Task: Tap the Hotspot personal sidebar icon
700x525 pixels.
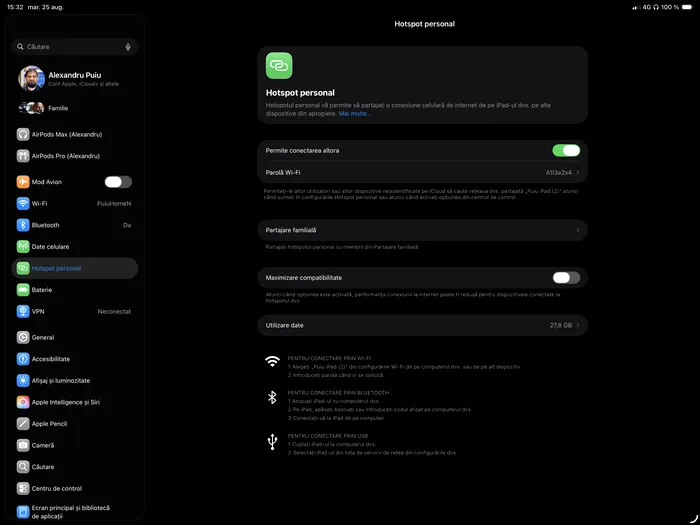Action: (x=23, y=268)
